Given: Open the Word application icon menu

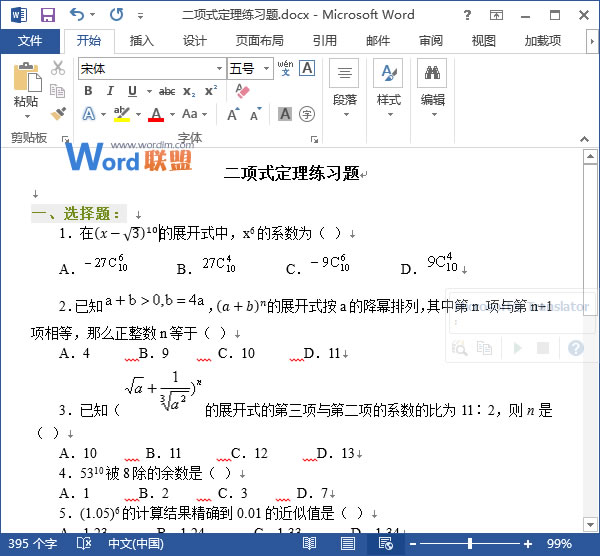Looking at the screenshot, I should (19, 15).
